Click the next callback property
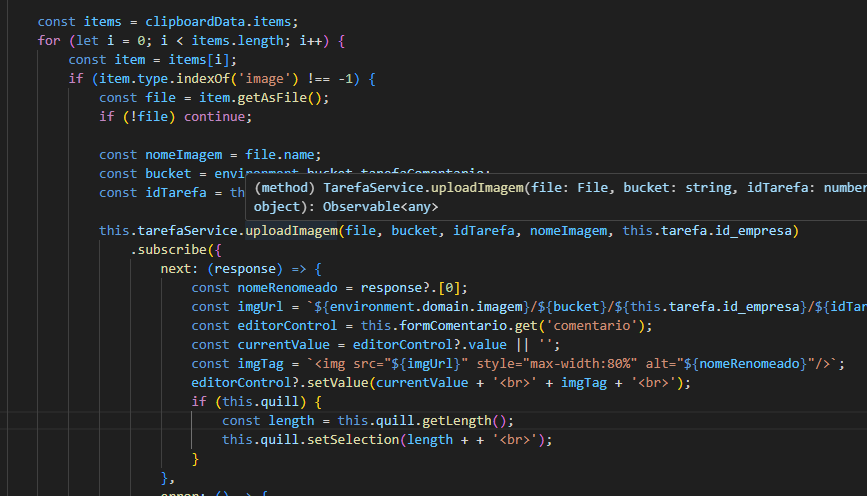This screenshot has height=496, width=867. (x=176, y=269)
